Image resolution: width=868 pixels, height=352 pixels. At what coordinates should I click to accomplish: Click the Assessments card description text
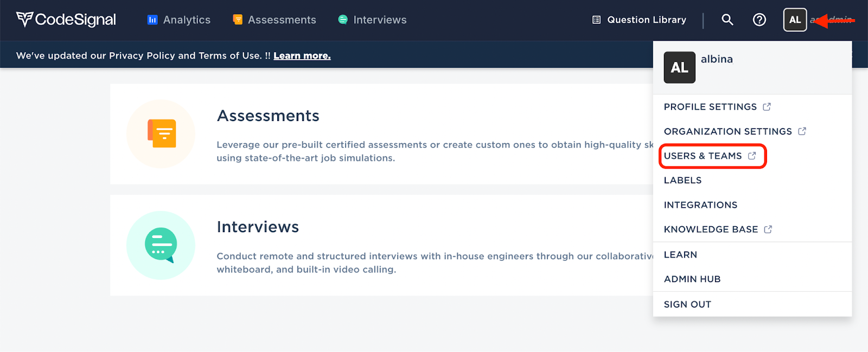[435, 151]
